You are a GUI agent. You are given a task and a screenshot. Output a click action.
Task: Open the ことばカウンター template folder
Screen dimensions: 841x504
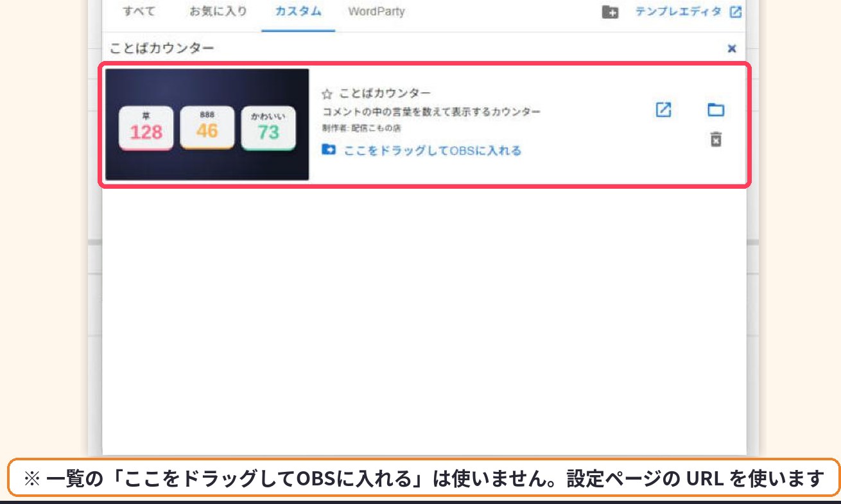716,110
